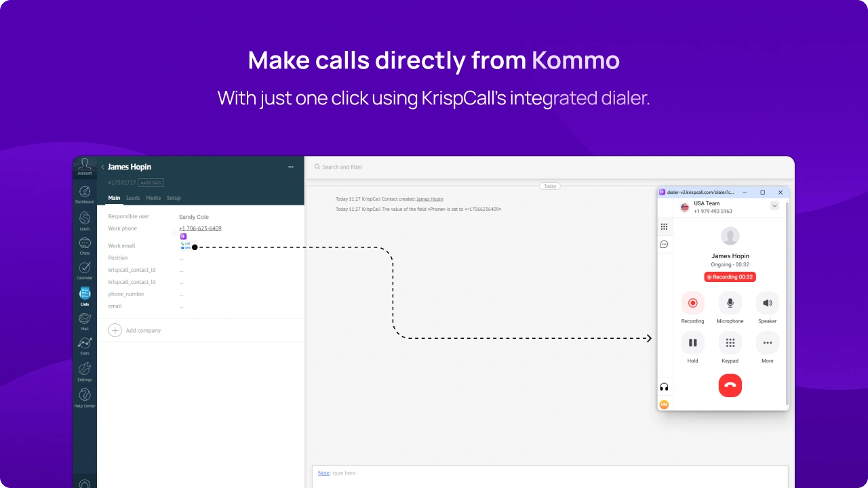868x488 pixels.
Task: End the call with red hang-up button
Action: pos(730,386)
